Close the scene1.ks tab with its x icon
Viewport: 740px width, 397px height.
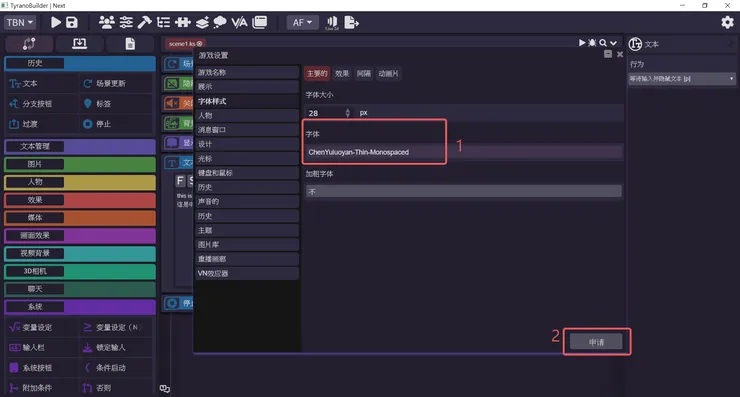click(x=200, y=43)
